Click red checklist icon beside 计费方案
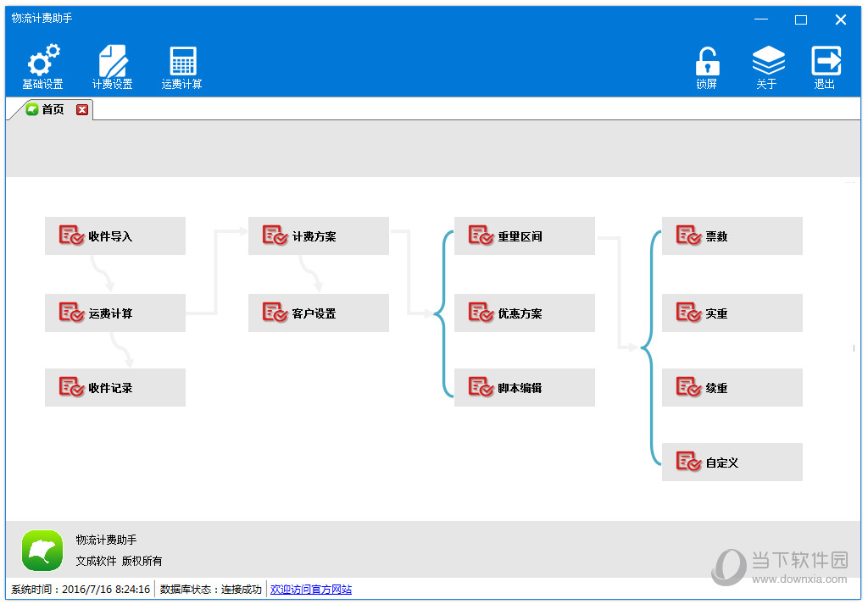 [275, 235]
